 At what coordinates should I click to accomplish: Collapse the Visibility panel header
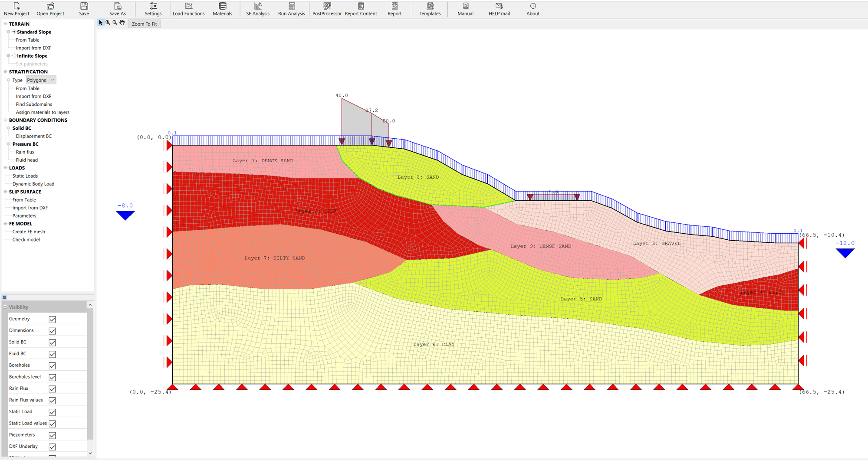[5, 307]
